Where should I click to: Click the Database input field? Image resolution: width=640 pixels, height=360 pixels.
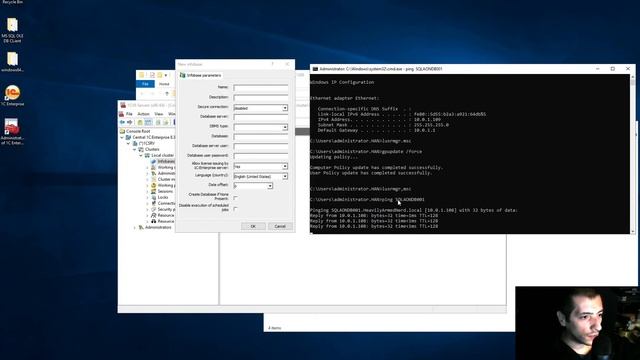pyautogui.click(x=261, y=137)
